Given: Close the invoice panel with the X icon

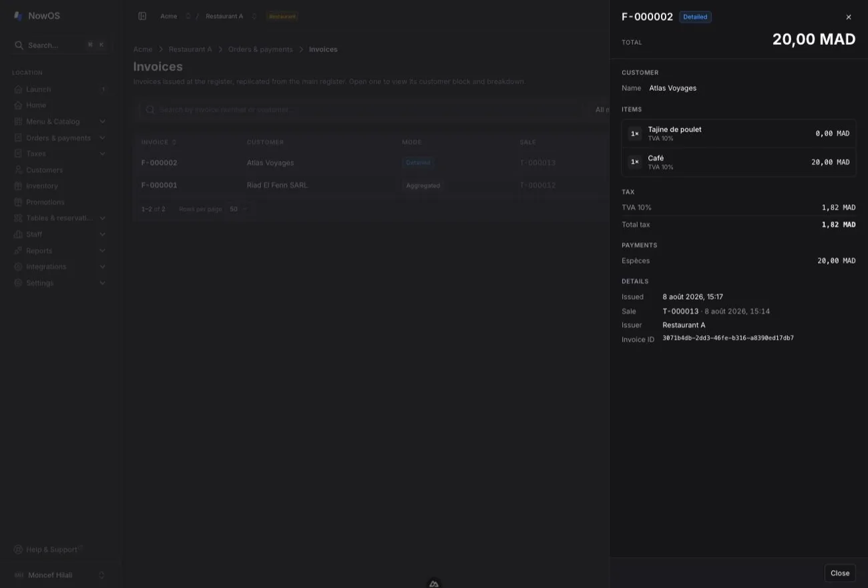Looking at the screenshot, I should coord(849,17).
